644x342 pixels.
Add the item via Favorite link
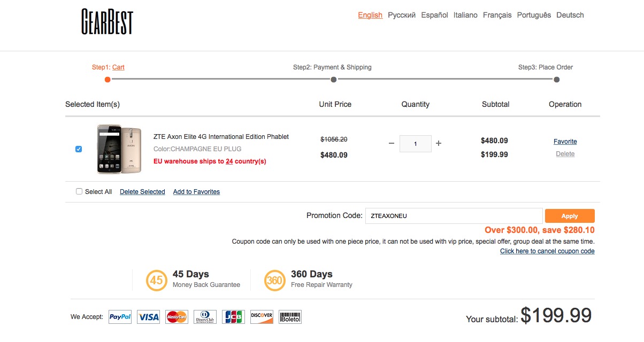(x=565, y=142)
